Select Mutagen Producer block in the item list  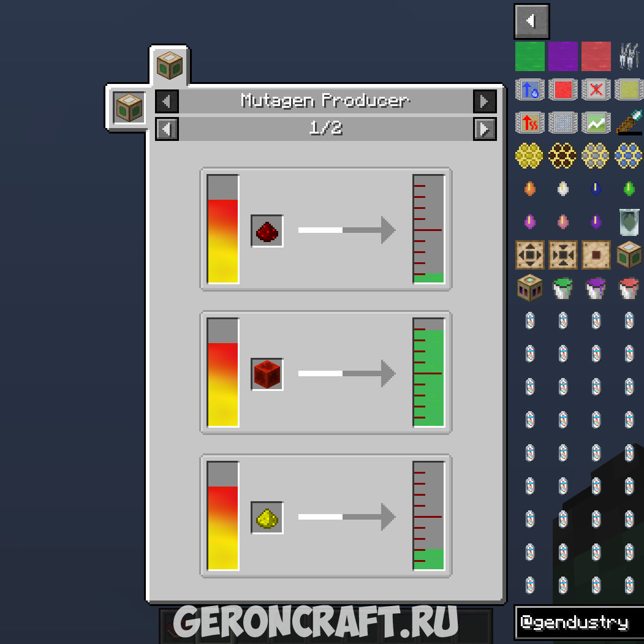pyautogui.click(x=629, y=255)
